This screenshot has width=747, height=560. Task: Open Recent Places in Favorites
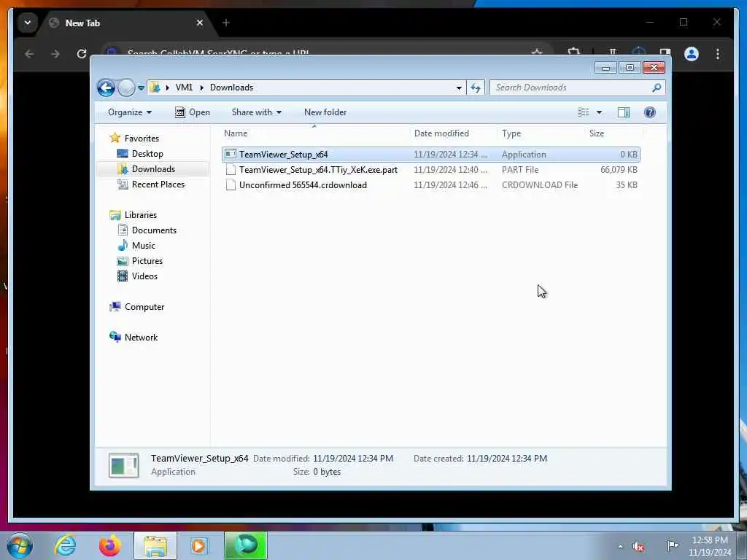pyautogui.click(x=158, y=184)
